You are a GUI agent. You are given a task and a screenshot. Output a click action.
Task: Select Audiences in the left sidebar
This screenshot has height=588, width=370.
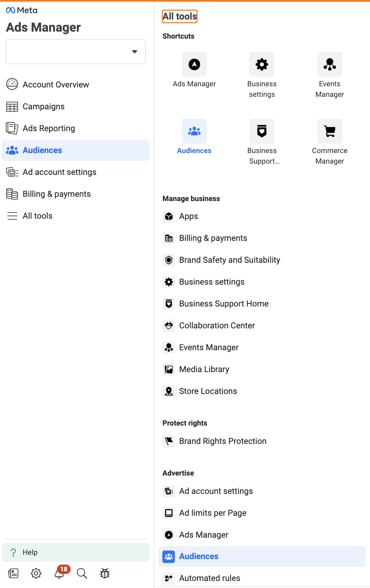pyautogui.click(x=76, y=150)
